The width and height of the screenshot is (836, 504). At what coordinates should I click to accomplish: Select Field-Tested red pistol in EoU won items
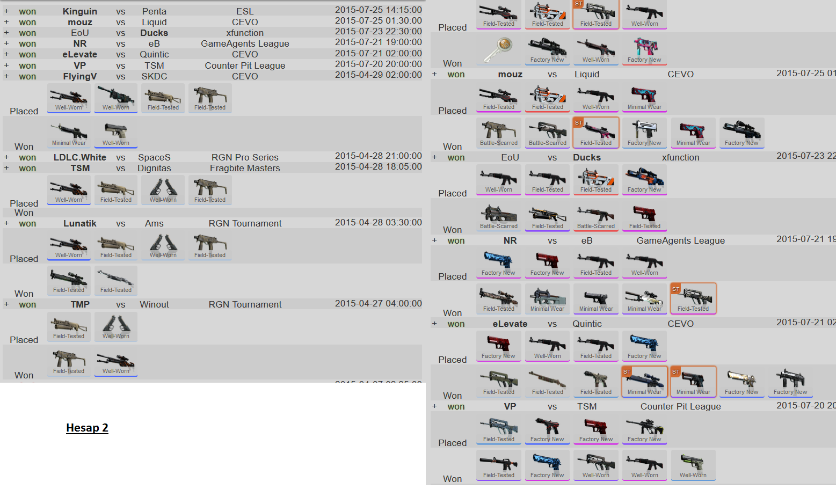pos(644,216)
